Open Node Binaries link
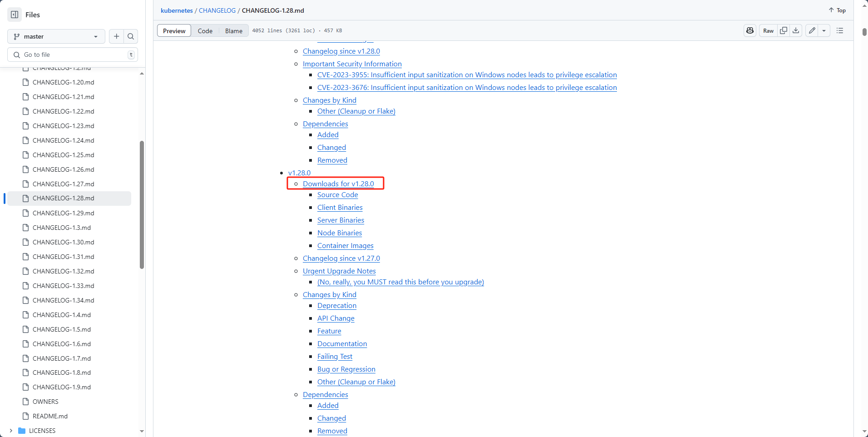Viewport: 868px width, 437px height. [x=340, y=233]
